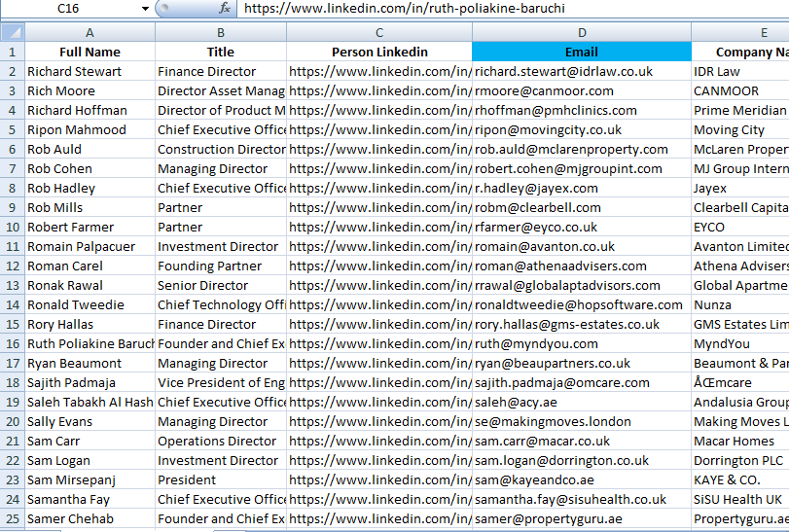This screenshot has height=532, width=789.
Task: Click the ruth@myndyou.com email cell
Action: [582, 344]
